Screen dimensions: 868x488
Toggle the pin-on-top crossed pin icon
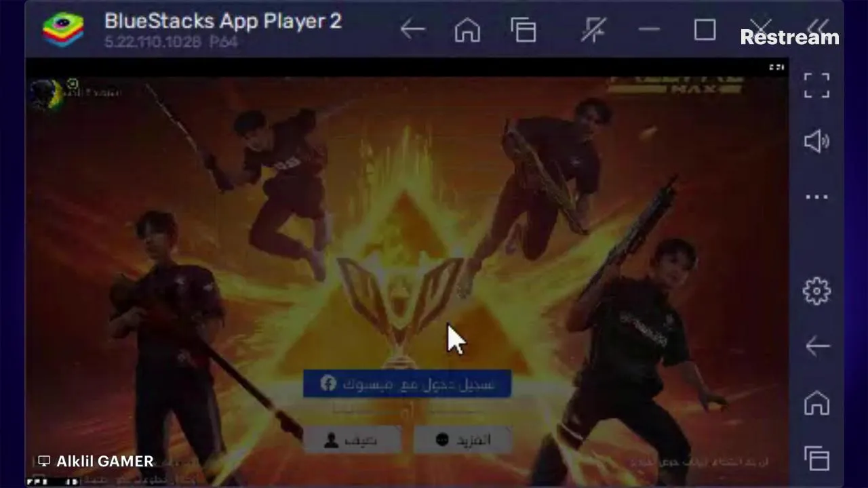tap(593, 30)
